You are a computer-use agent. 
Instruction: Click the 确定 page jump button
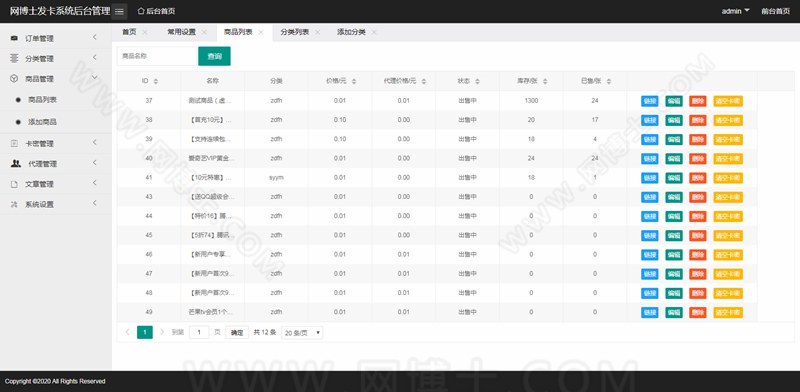coord(237,333)
